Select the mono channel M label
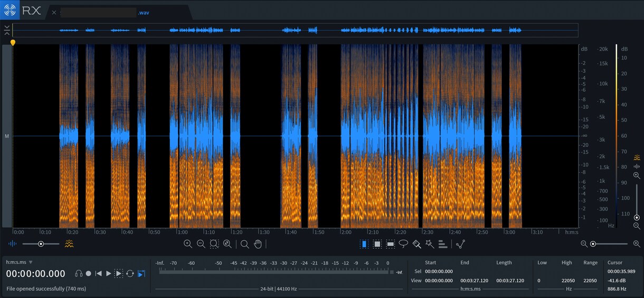The height and width of the screenshot is (298, 644). coord(7,136)
